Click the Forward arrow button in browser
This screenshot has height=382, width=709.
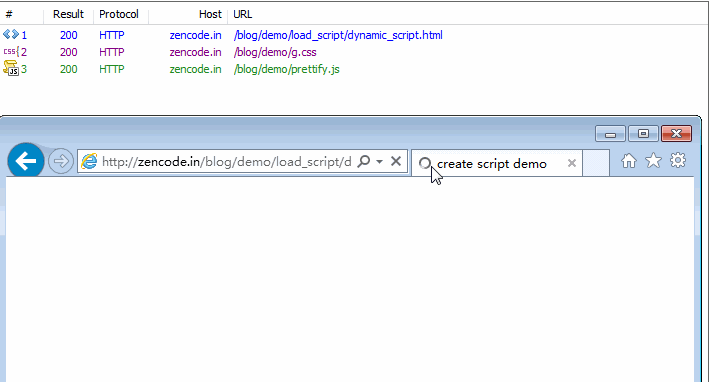point(61,161)
